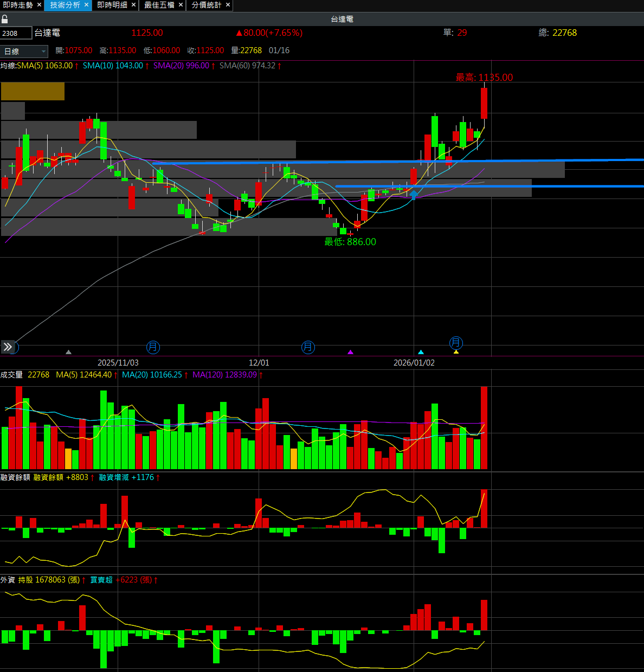
Task: Click the unlock padlock icon
Action: tap(5, 19)
